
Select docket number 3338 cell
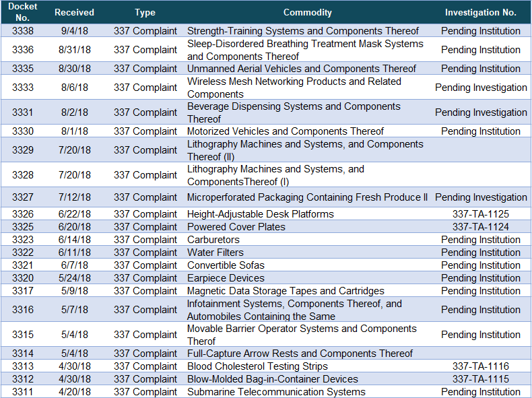pos(23,31)
